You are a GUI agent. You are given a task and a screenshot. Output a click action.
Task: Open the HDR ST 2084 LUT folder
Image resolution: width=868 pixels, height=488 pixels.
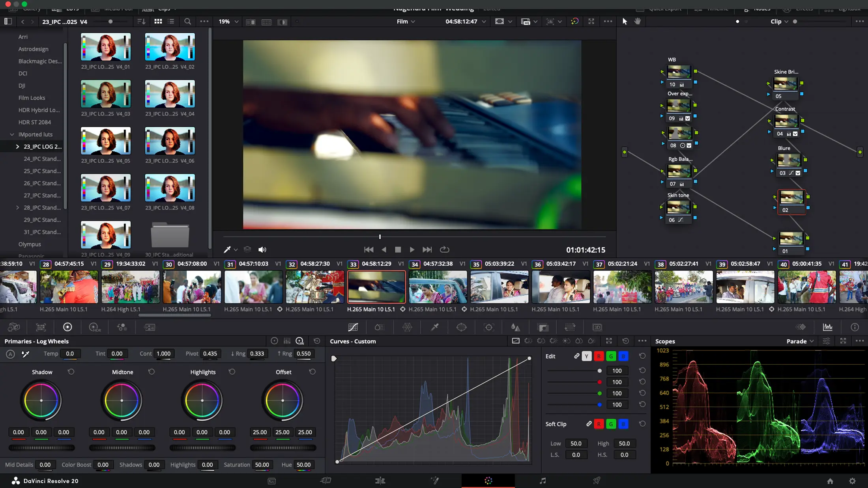coord(34,123)
